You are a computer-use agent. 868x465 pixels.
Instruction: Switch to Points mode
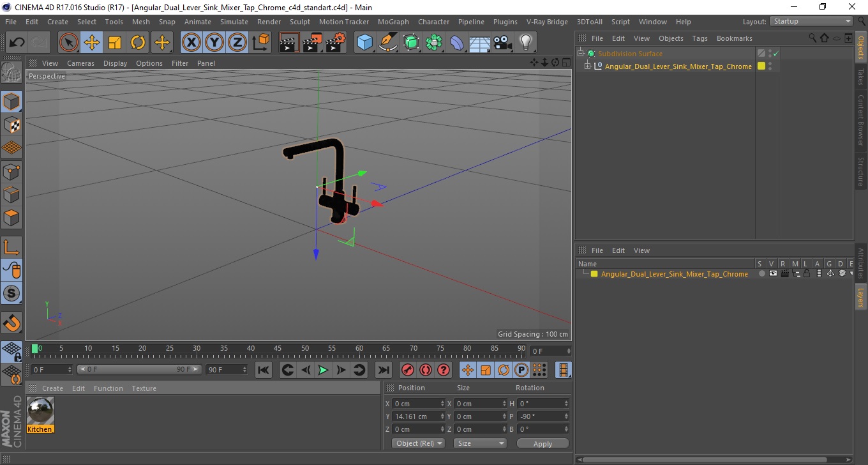[x=11, y=171]
